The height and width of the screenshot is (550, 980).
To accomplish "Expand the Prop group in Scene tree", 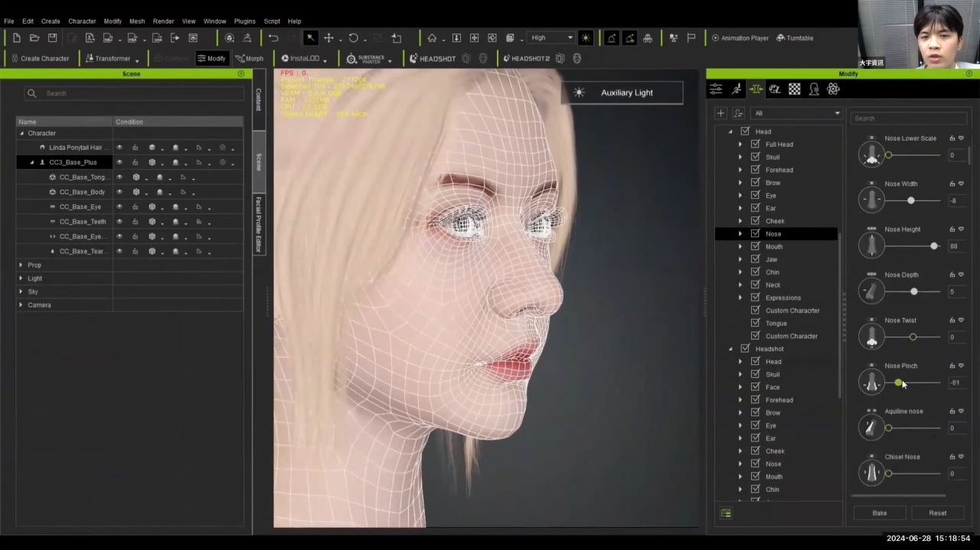I will coord(21,265).
